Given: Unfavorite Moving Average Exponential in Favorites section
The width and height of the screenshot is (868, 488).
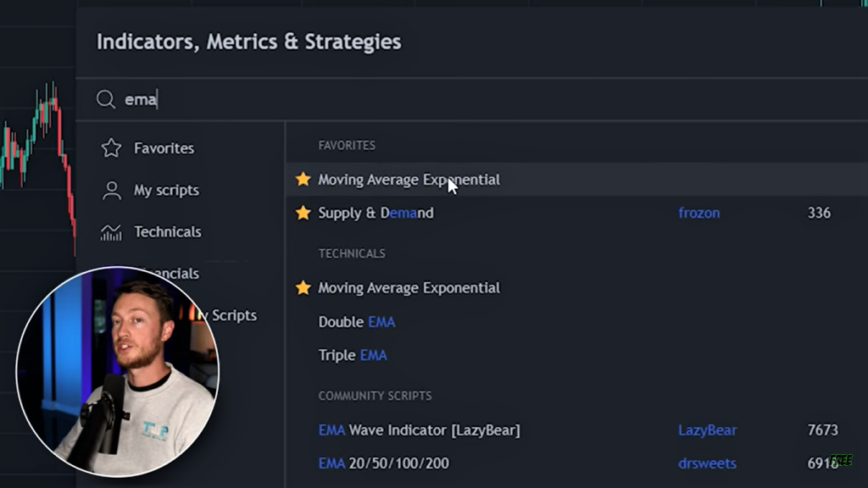Looking at the screenshot, I should [x=303, y=180].
